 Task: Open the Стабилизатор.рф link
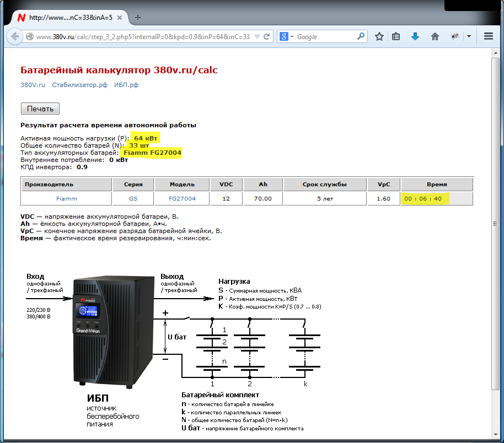point(80,85)
